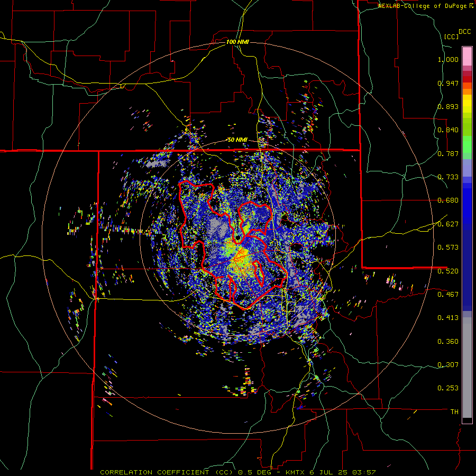Viewport: 476px width, 476px height.
Task: Select the 0.307 scale value
Action: tap(448, 364)
